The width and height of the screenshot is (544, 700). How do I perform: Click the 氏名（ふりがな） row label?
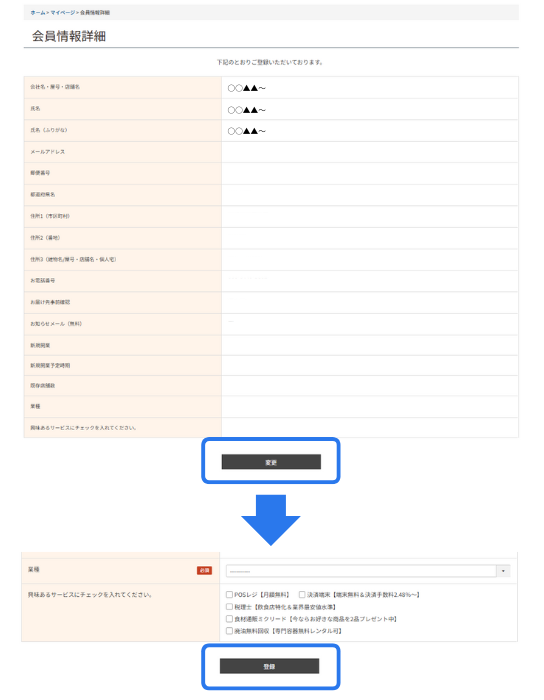click(49, 130)
